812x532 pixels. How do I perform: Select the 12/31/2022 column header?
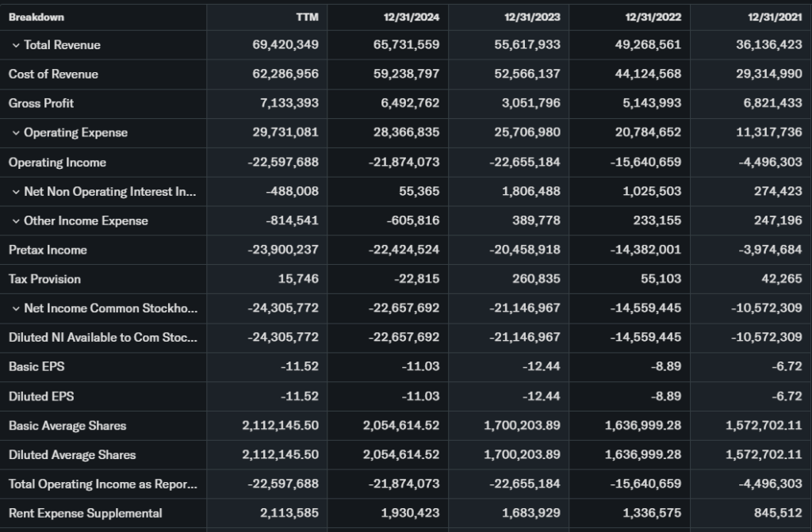point(652,17)
